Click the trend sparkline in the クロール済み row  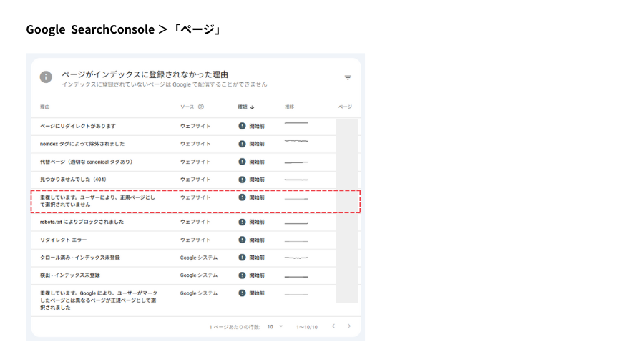point(296,258)
